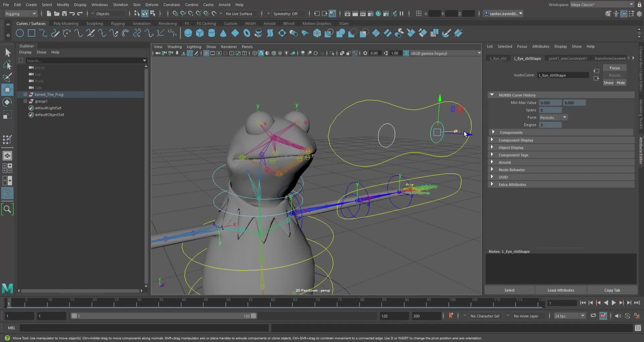
Task: Play the animation forwards
Action: (x=613, y=303)
